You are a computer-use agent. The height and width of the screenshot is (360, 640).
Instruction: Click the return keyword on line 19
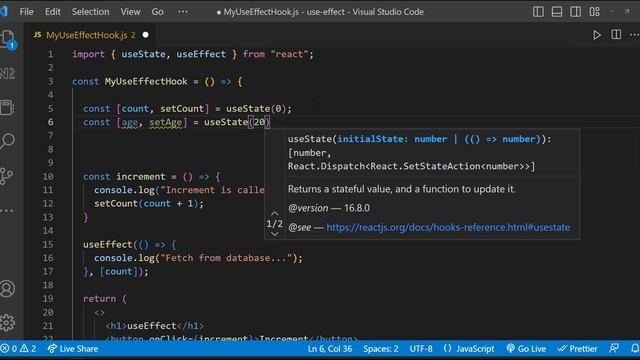100,299
